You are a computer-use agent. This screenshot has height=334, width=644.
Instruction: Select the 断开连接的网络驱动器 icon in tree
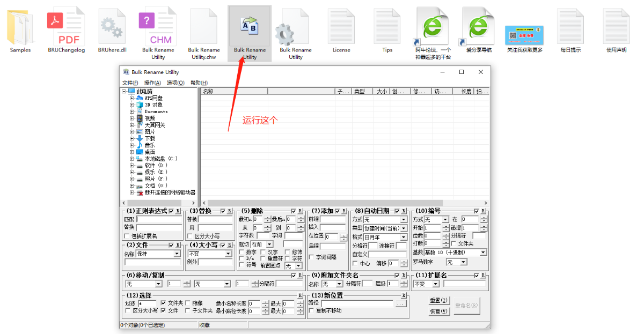tap(140, 192)
